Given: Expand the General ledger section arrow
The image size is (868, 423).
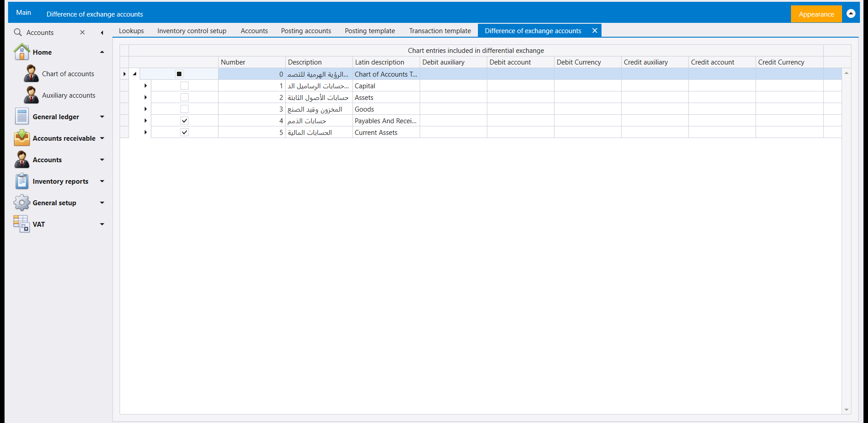Looking at the screenshot, I should coord(102,117).
